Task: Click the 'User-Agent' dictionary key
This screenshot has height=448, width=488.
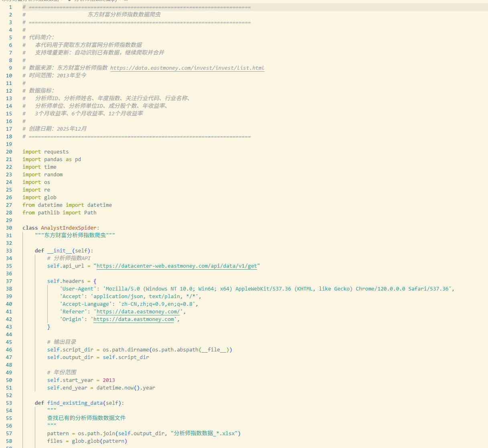Action: tap(78, 289)
